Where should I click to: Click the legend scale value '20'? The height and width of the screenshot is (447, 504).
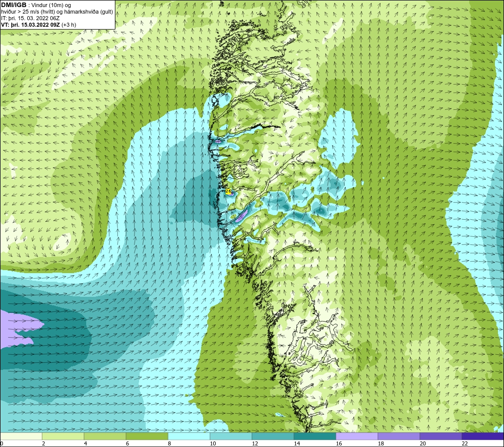(423, 443)
